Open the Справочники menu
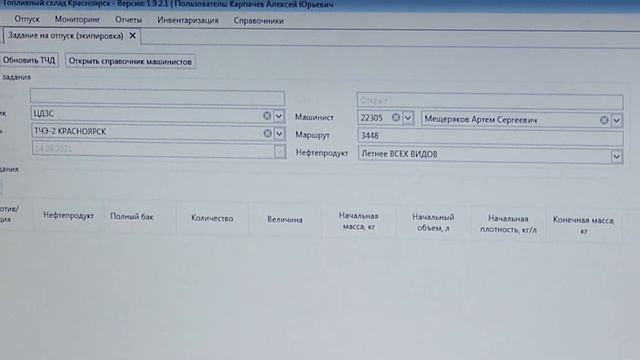 pos(258,20)
